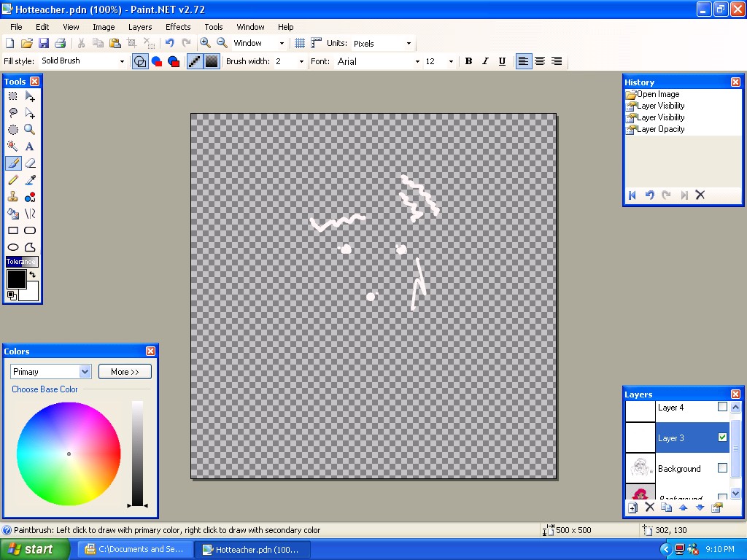Toggle Layer 4 visibility checkbox
Viewport: 747px width, 560px height.
[722, 407]
